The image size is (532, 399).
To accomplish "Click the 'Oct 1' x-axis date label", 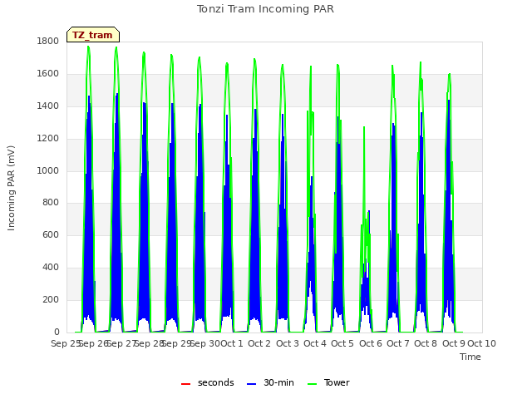I will [x=232, y=343].
